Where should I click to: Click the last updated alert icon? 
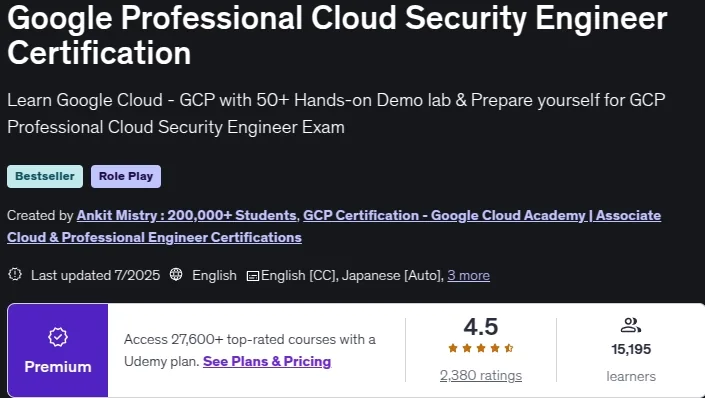click(15, 274)
